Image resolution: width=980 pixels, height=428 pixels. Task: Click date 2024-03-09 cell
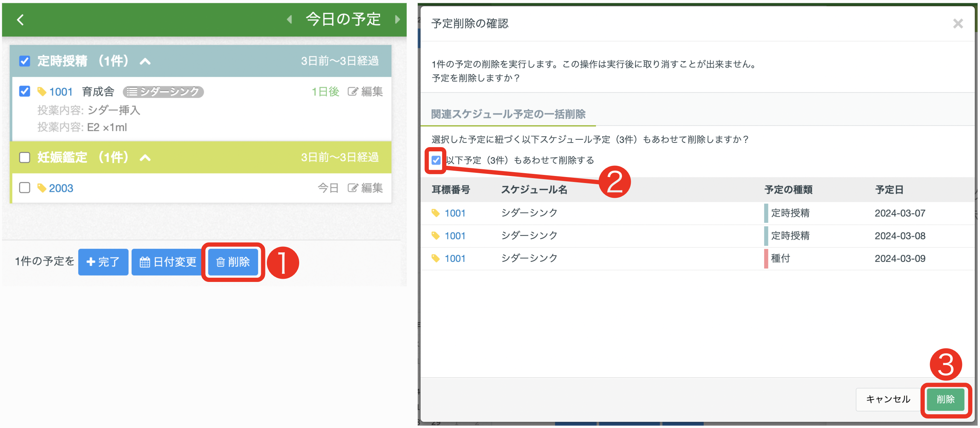pyautogui.click(x=900, y=259)
